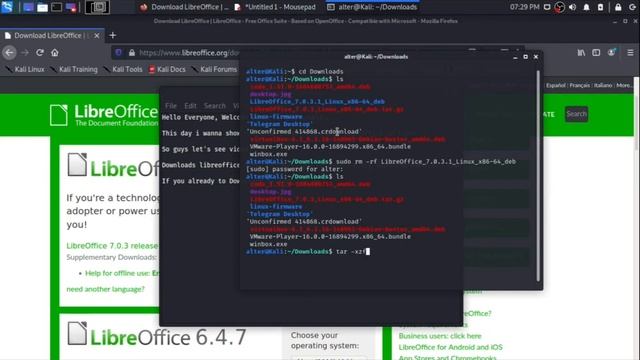Close the Download LibreOffice browser tab
Viewport: 640px width, 360px height.
[97, 36]
